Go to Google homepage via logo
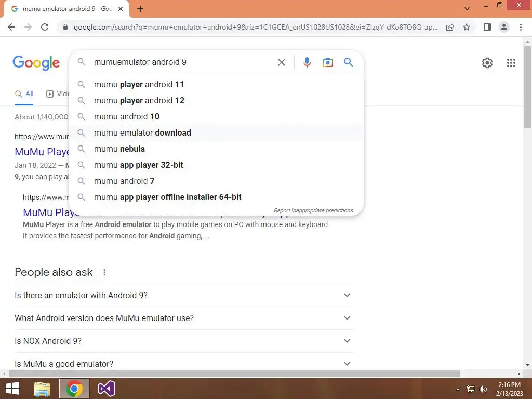The width and height of the screenshot is (532, 399). tap(36, 63)
